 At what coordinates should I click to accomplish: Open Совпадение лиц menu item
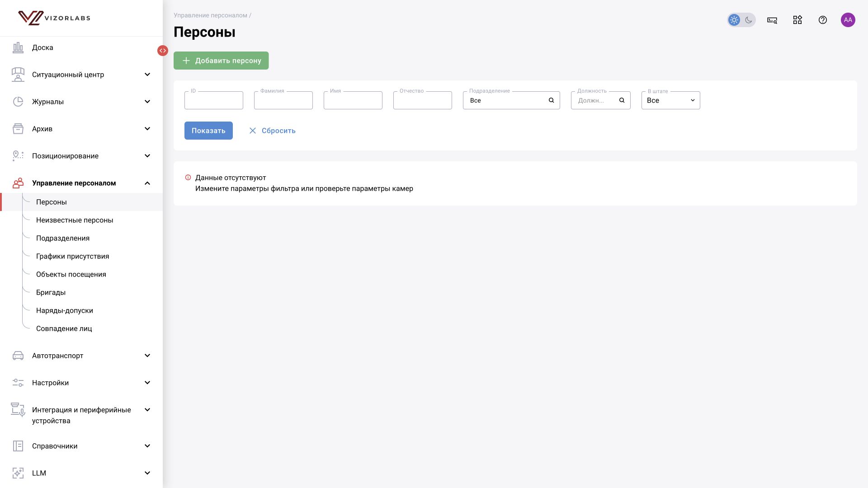coord(81,328)
